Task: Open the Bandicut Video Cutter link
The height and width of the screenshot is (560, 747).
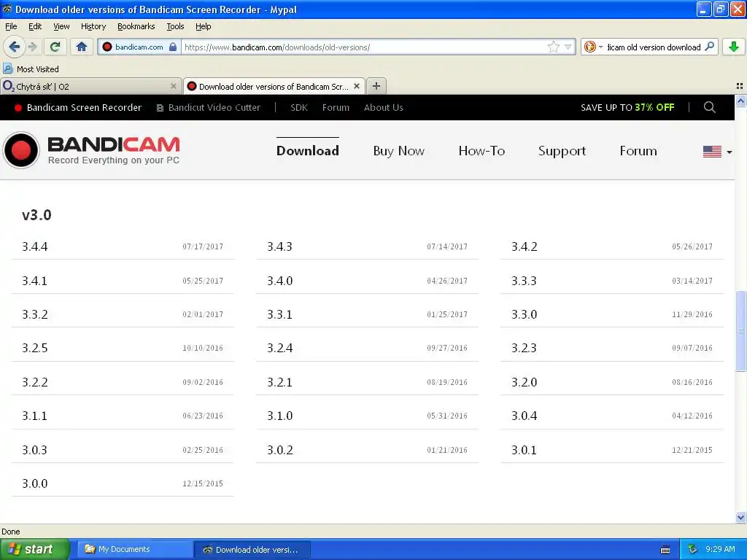Action: point(208,108)
